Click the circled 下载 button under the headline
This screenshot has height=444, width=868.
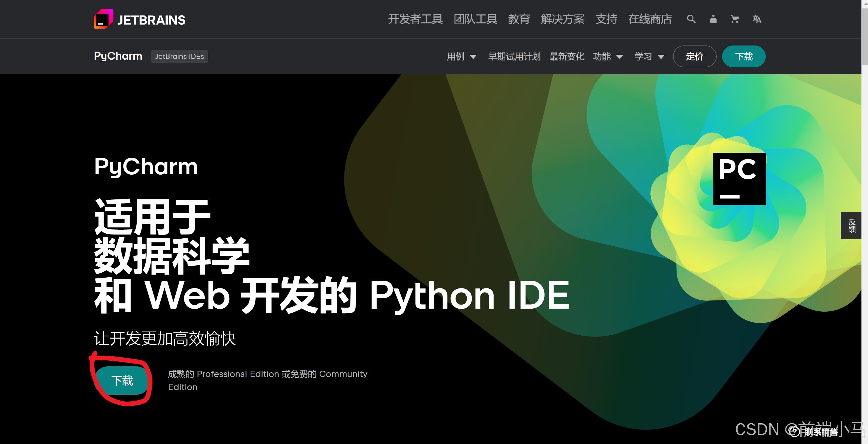tap(122, 381)
